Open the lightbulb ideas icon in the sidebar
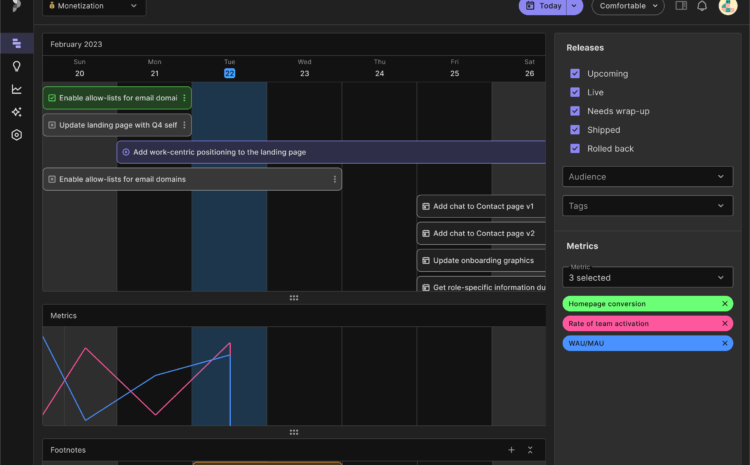 tap(17, 66)
